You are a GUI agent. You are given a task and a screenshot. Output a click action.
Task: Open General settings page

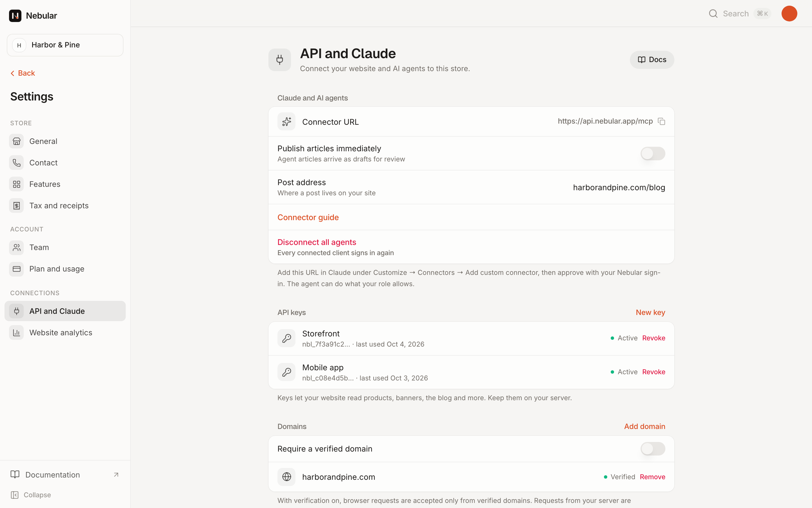point(65,141)
